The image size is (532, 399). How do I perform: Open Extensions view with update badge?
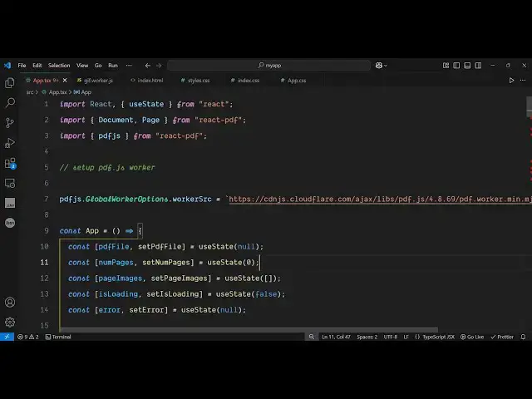coord(10,164)
